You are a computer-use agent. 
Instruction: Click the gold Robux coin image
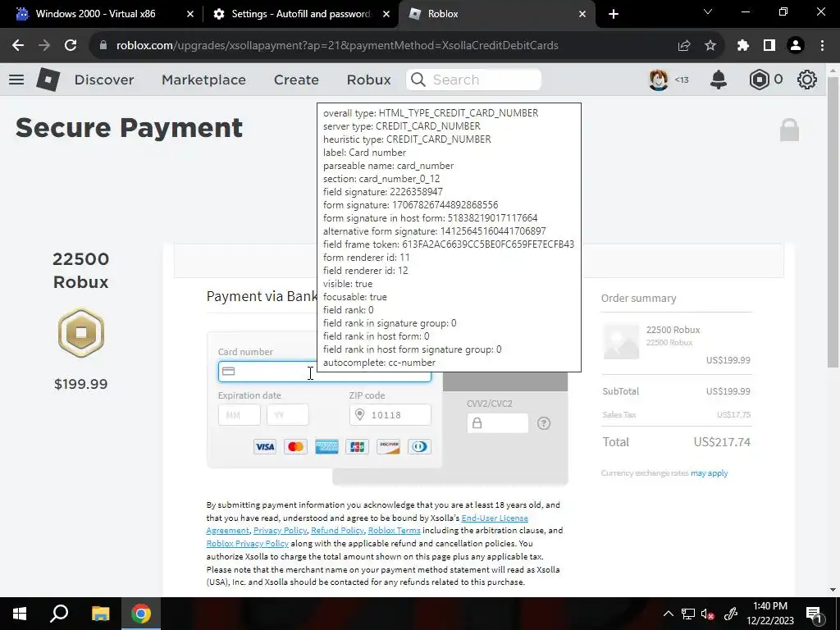pyautogui.click(x=81, y=333)
